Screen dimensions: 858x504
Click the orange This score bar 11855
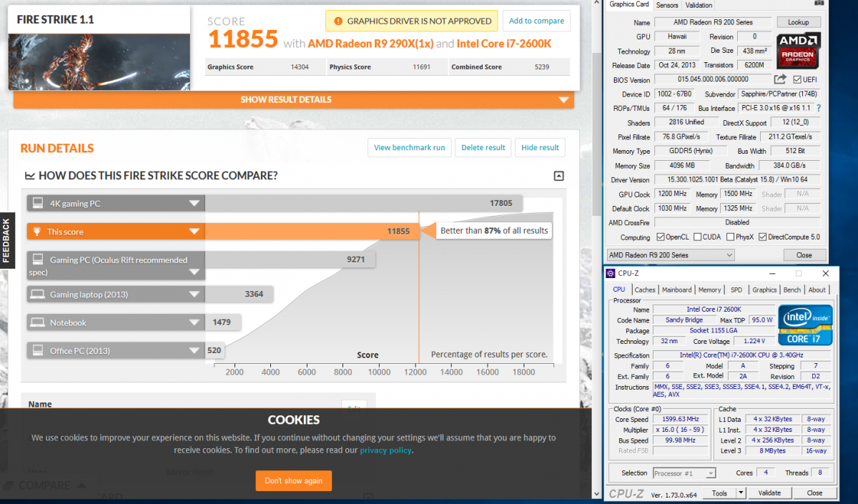click(x=311, y=231)
